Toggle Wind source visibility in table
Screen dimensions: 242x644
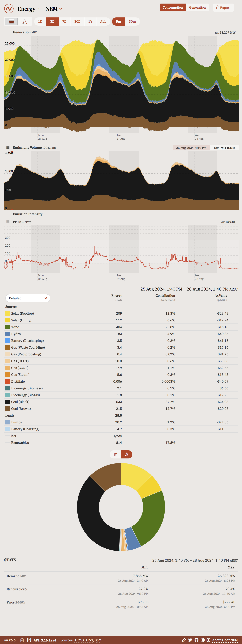[x=8, y=327]
